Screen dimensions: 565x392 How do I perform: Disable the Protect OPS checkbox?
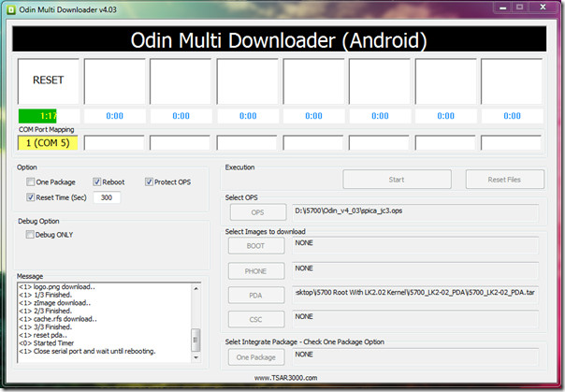pyautogui.click(x=149, y=181)
